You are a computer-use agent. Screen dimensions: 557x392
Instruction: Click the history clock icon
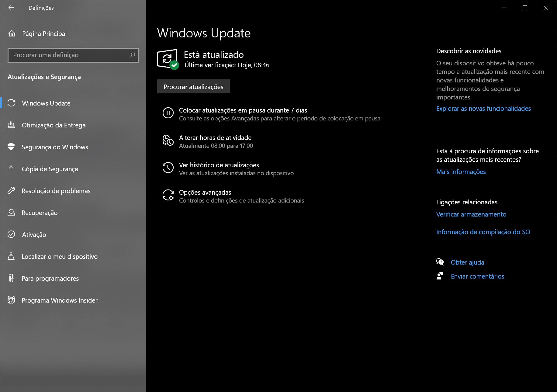coord(168,168)
